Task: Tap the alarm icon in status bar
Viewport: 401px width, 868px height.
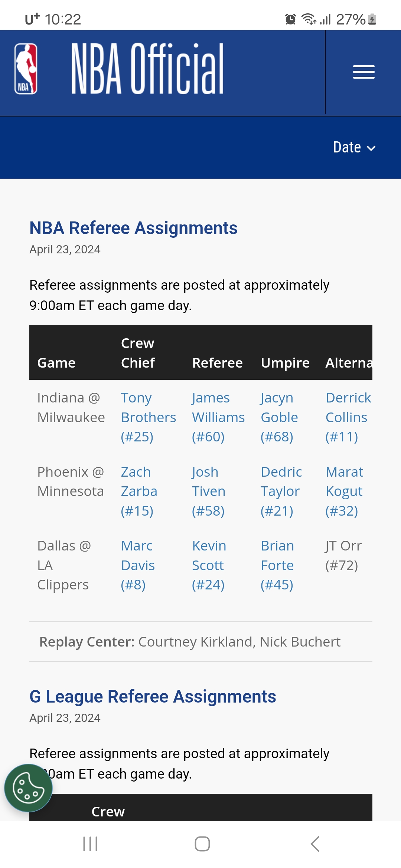Action: click(290, 19)
